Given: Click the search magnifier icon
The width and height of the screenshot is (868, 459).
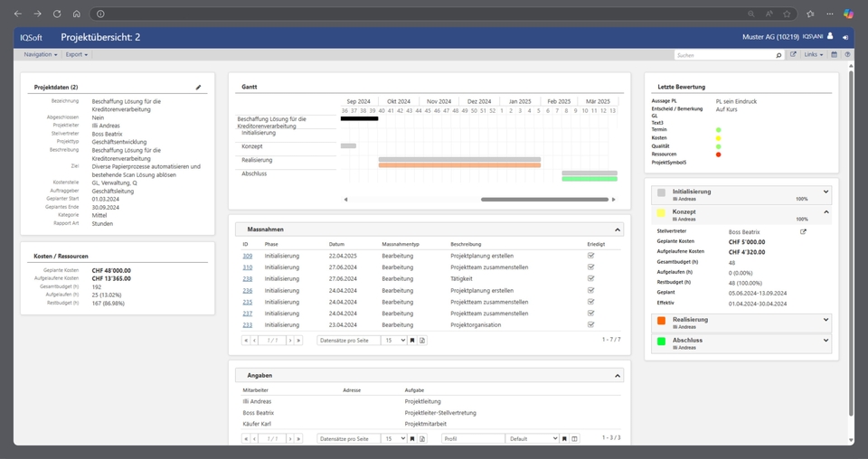Looking at the screenshot, I should pos(778,55).
